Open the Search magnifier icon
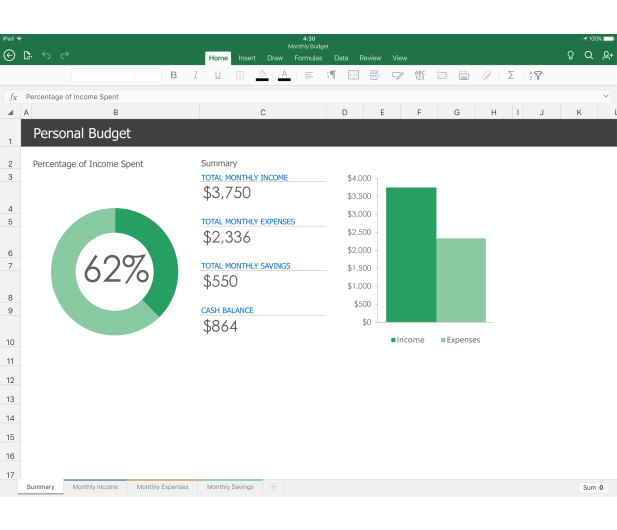Screen dimensions: 617x530 point(589,55)
